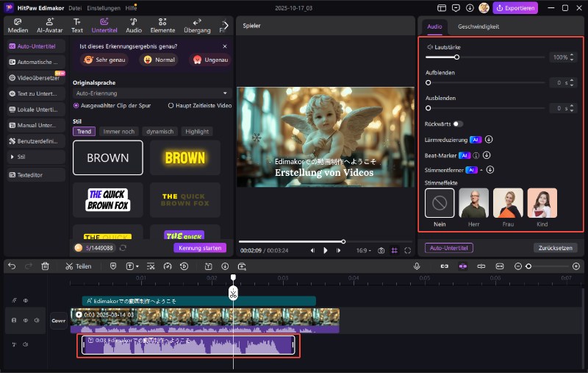Open the download center icon in title bar
The width and height of the screenshot is (588, 373).
[470, 8]
